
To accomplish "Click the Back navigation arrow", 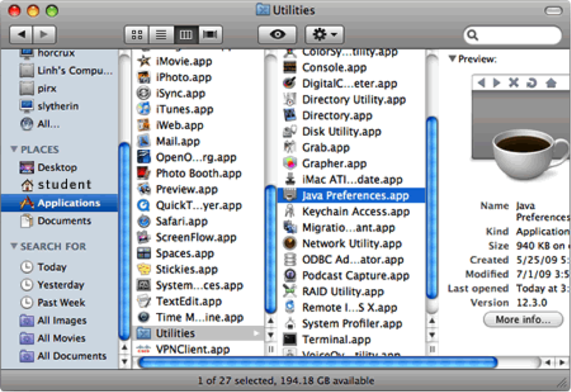I will (x=21, y=35).
